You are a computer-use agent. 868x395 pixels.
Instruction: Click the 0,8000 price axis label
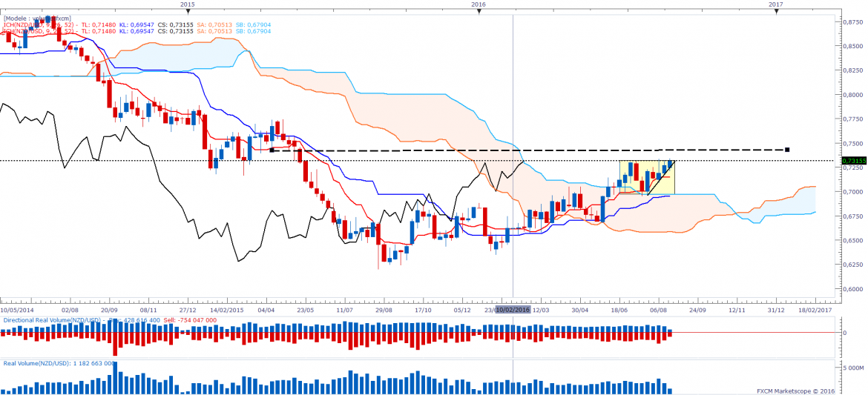(x=853, y=95)
